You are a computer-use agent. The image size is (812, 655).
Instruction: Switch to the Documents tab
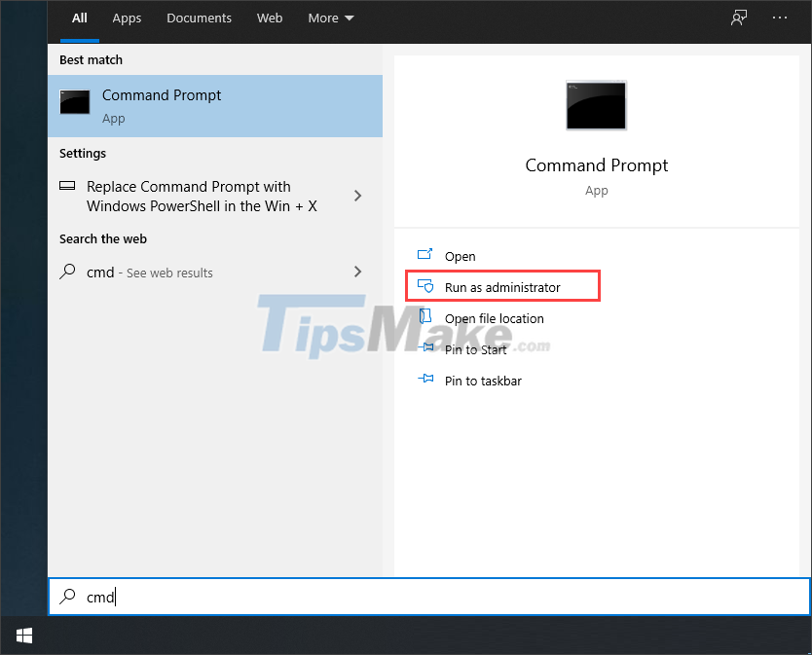point(199,18)
